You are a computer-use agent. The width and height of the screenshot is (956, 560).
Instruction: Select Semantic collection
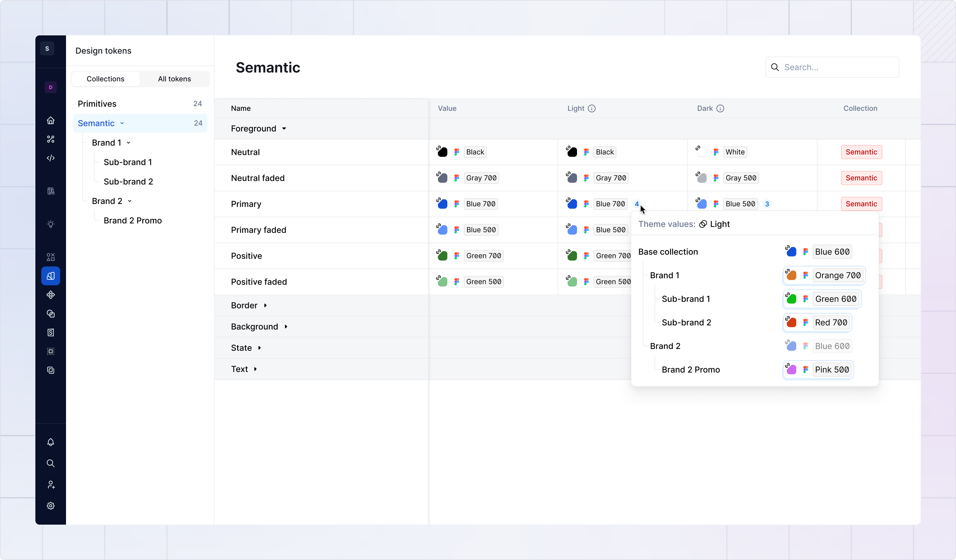[x=140, y=123]
